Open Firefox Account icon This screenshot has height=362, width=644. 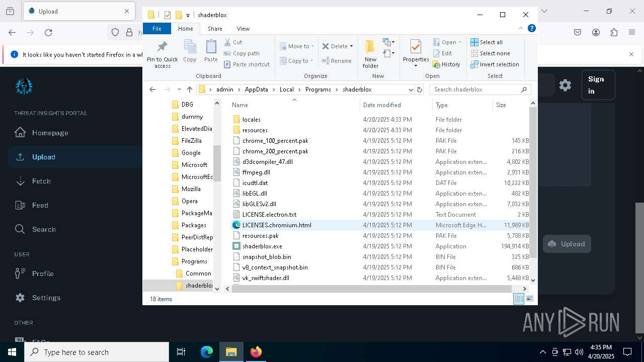coord(596,33)
